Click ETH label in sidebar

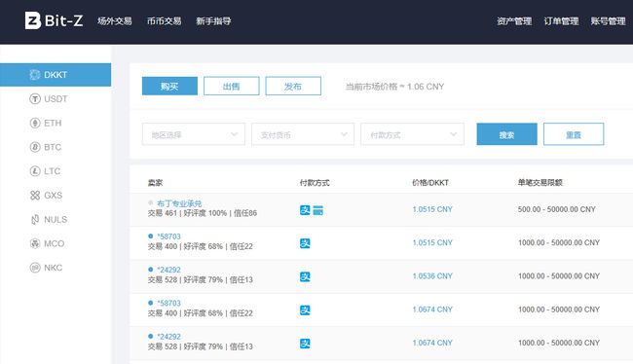[x=53, y=123]
